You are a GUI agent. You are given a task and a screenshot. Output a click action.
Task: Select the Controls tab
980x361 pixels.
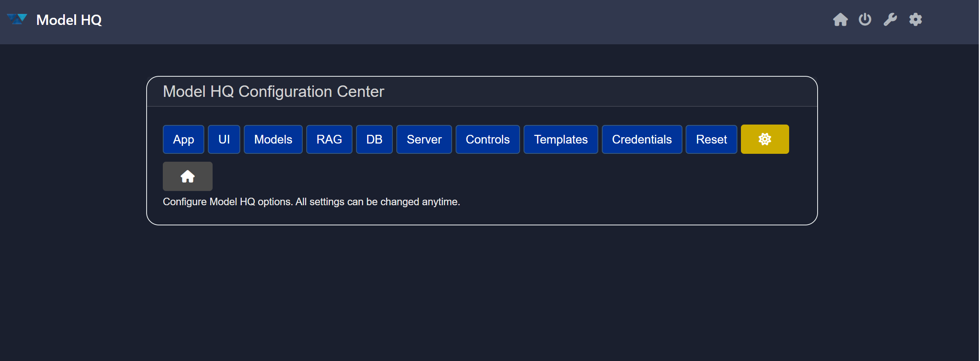pyautogui.click(x=488, y=139)
